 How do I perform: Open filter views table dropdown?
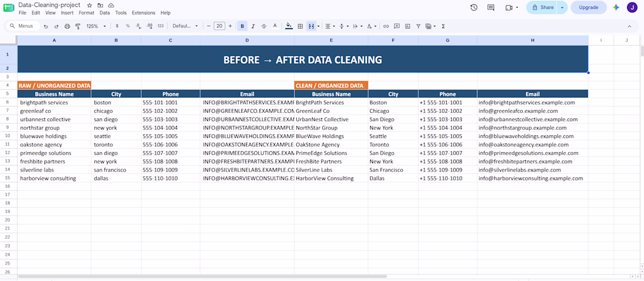(430, 26)
